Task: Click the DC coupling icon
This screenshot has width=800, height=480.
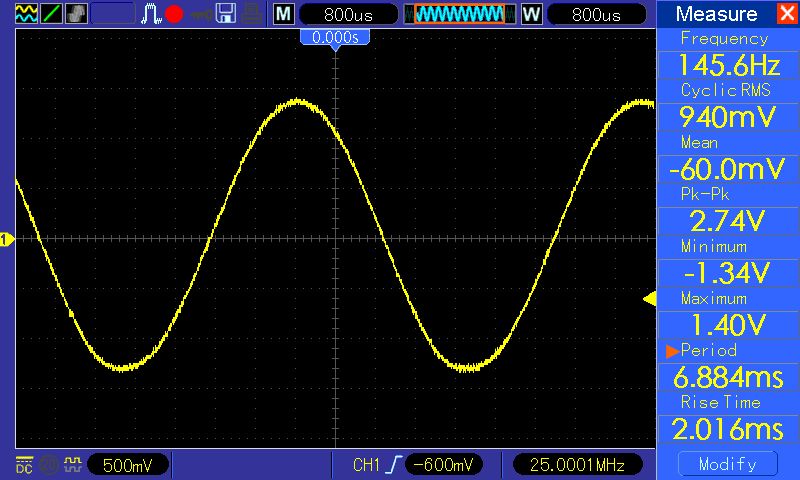Action: pos(24,465)
